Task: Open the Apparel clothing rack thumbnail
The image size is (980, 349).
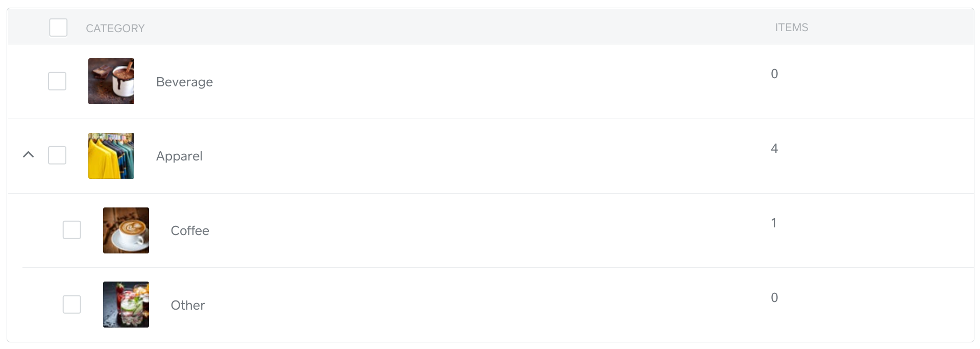Action: (x=111, y=156)
